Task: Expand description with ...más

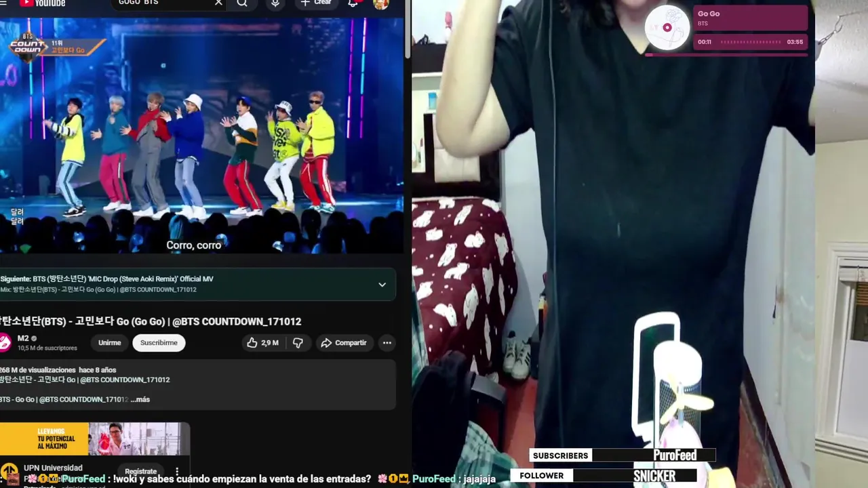Action: coord(140,399)
